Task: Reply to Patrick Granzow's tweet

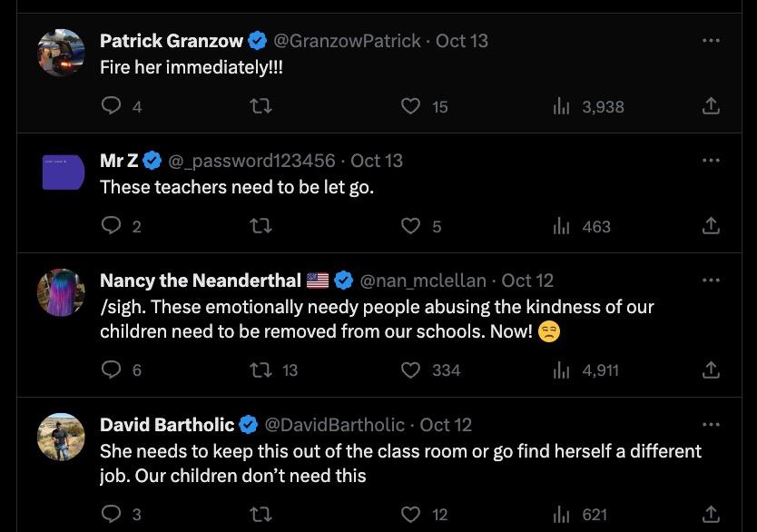Action: [111, 106]
